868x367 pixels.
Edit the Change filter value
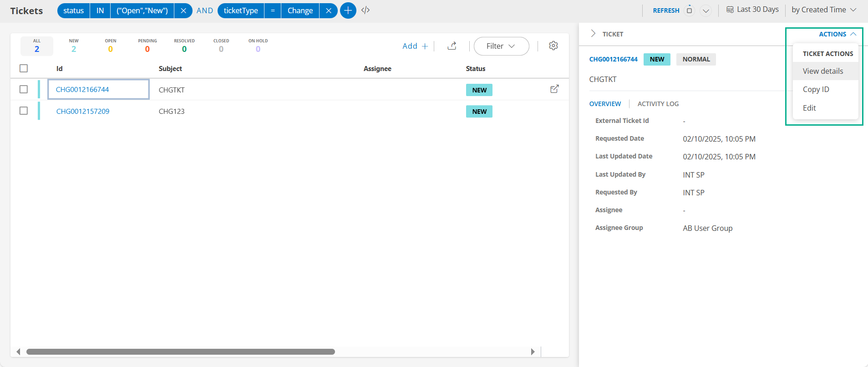click(300, 10)
